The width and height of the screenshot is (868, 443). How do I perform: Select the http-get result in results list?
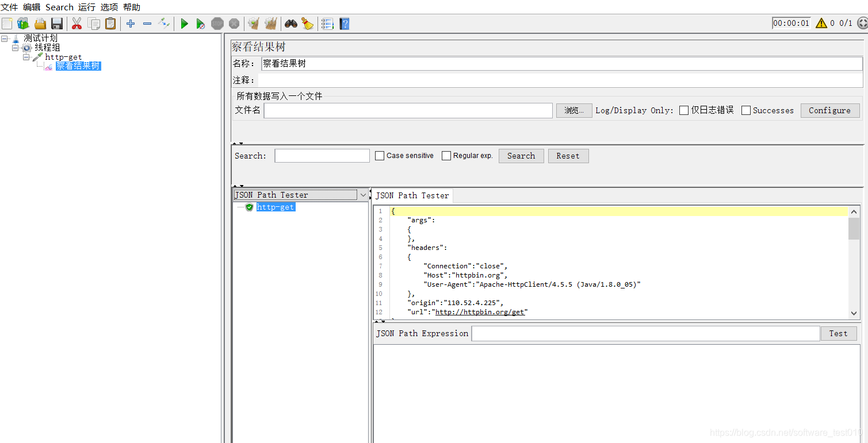(276, 207)
